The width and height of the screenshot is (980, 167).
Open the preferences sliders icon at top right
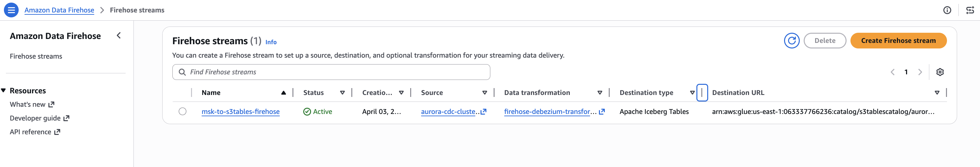(x=970, y=10)
